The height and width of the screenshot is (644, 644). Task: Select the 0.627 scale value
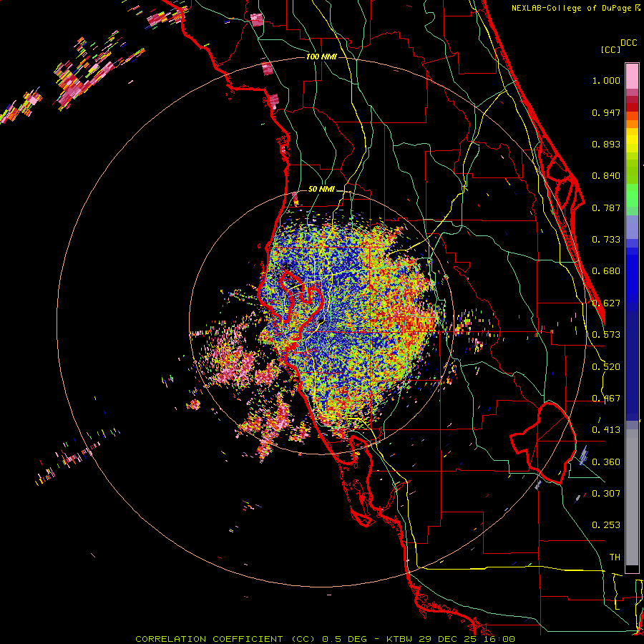pos(606,303)
